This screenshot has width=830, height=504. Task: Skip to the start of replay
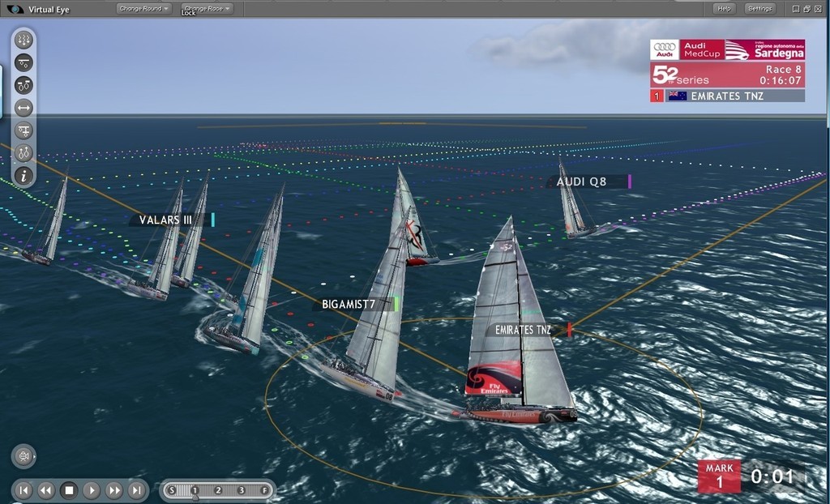coord(24,490)
